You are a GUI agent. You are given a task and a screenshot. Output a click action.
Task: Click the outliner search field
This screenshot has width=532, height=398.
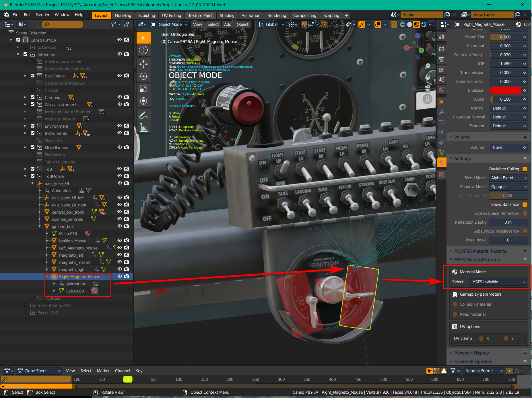(63, 25)
